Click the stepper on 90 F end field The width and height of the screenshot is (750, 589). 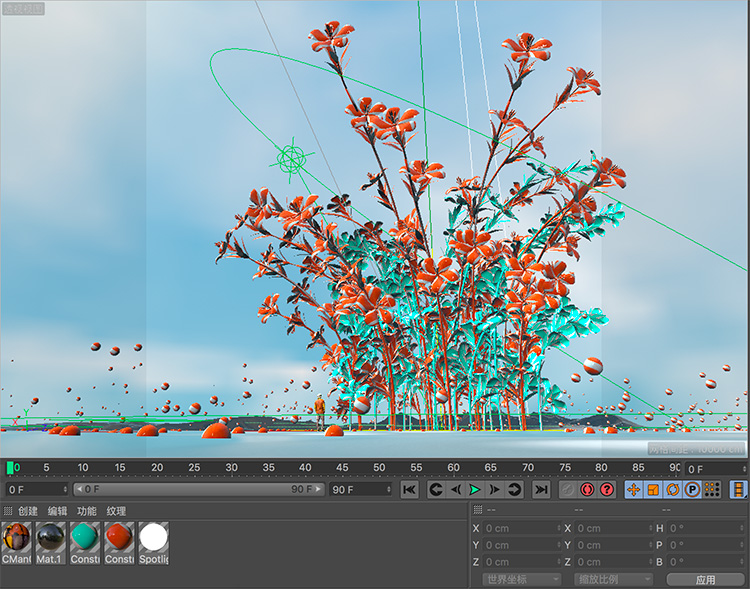388,489
